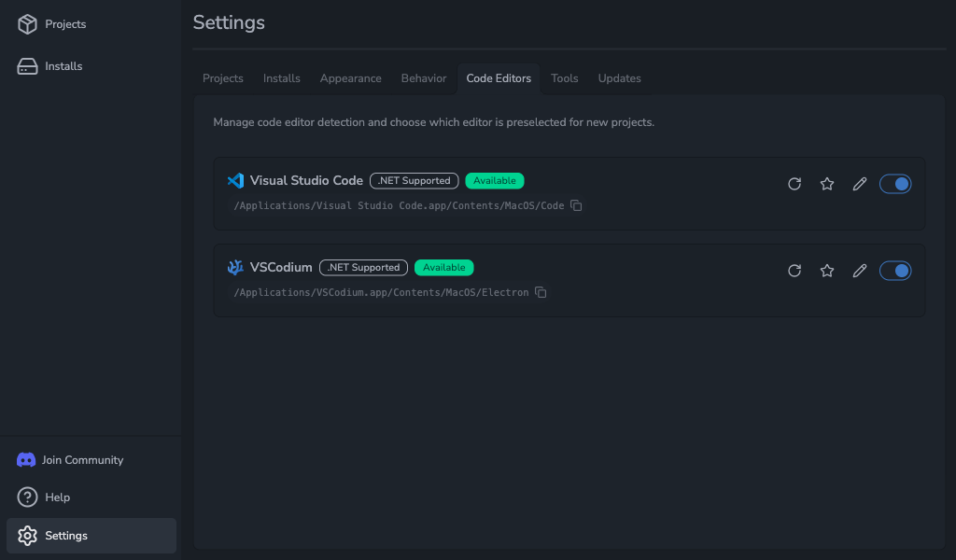Click the VSCodium editor name
Viewport: 956px width, 560px height.
pos(281,267)
